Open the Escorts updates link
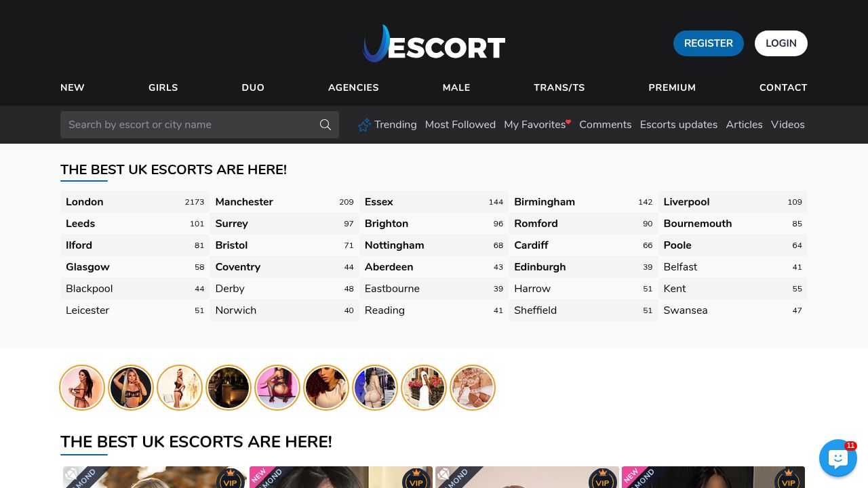This screenshot has height=488, width=868. tap(679, 125)
